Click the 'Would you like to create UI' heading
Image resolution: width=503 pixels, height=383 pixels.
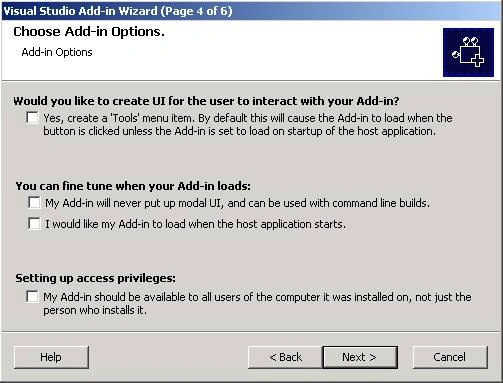[x=206, y=101]
